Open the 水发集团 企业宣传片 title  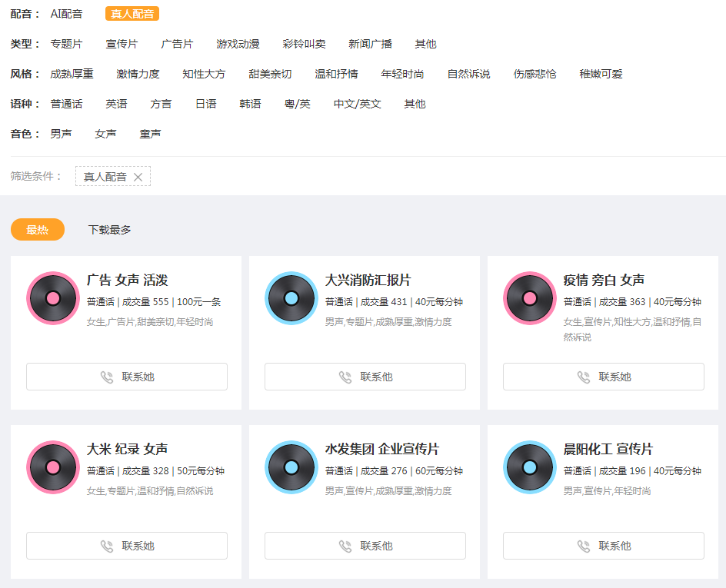[382, 449]
